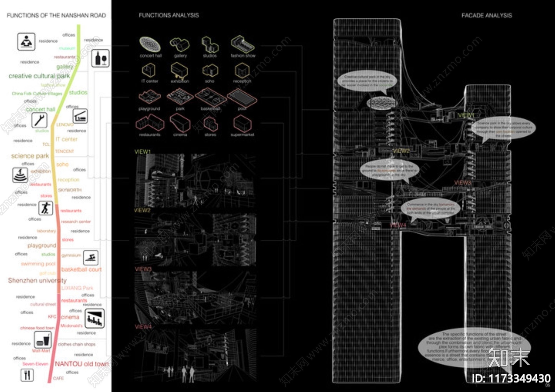Click the 'Commerce in the sky' speech bubble
Viewport: 555px width, 392px height.
tap(430, 209)
